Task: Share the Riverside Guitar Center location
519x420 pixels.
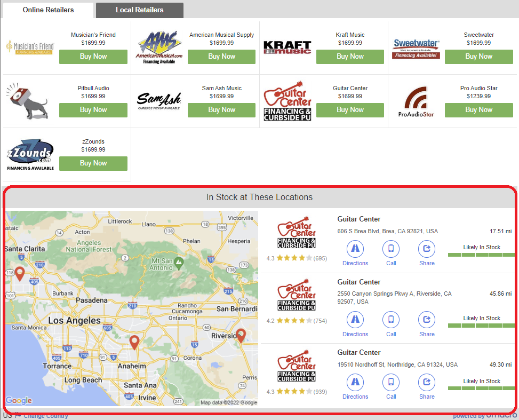Action: tap(427, 324)
